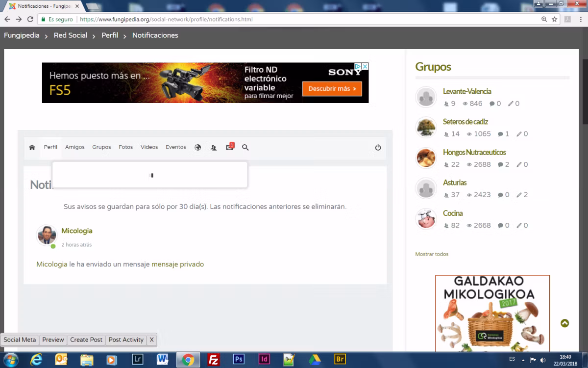
Task: Click the Descubrir más button in Sony ad
Action: 332,89
